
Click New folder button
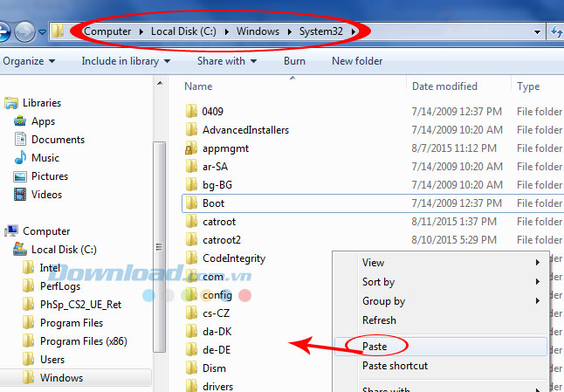(x=357, y=61)
